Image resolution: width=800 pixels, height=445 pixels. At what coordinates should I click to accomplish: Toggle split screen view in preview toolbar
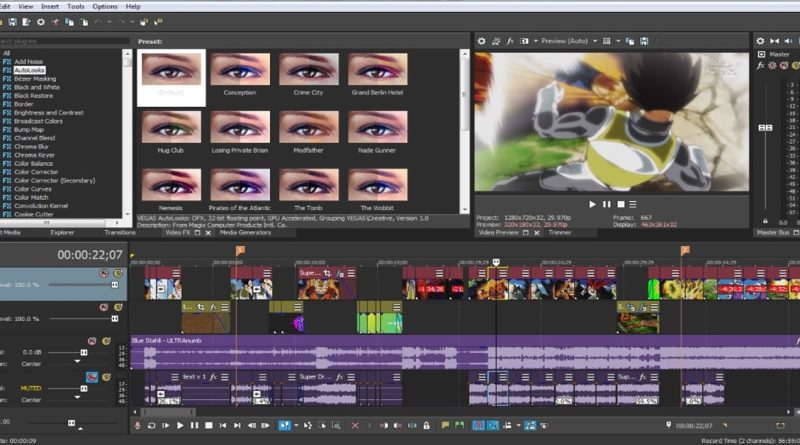[x=524, y=41]
